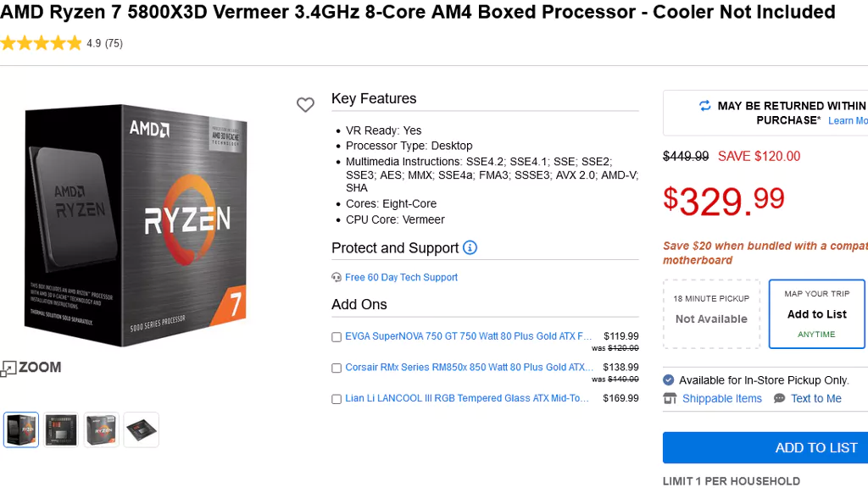Open Free 60 Day Tech Support link
Screen dimensions: 868x493
coord(401,277)
